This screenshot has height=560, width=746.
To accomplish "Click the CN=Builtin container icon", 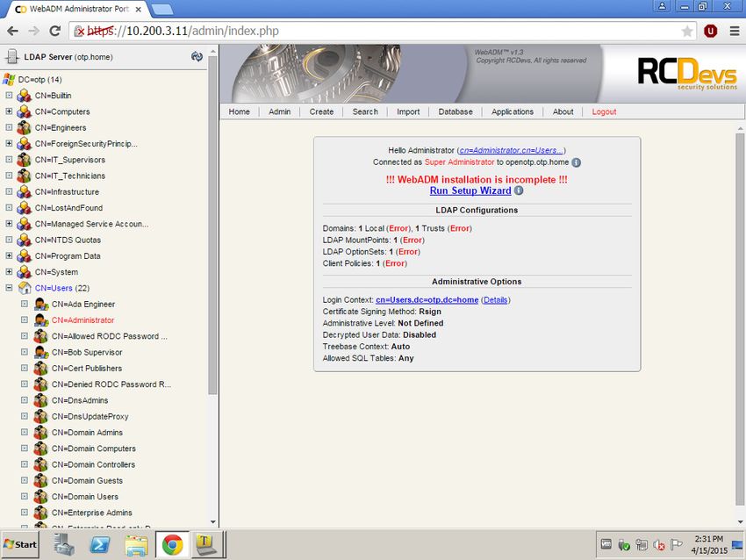I will point(24,96).
